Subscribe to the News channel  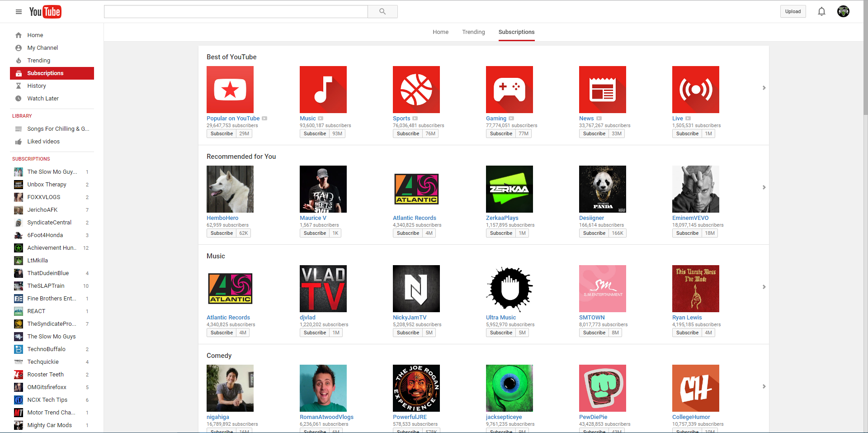(594, 133)
